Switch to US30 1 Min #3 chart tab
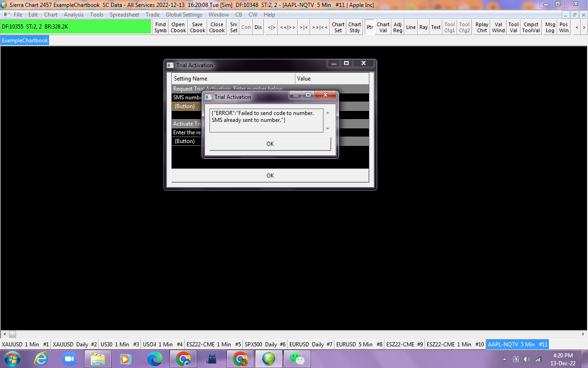This screenshot has width=588, height=368. 120,344
